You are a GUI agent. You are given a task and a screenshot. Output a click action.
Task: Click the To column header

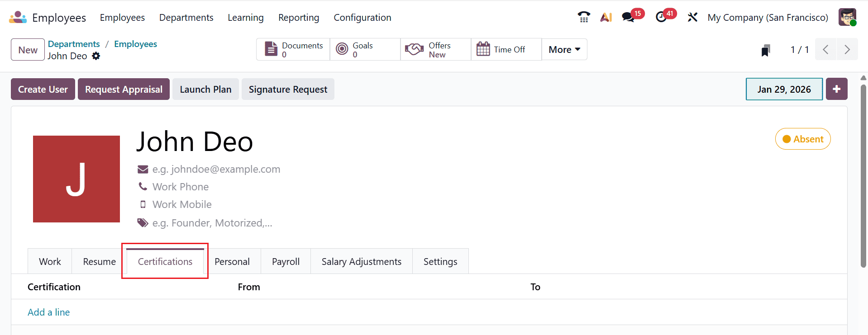point(535,287)
